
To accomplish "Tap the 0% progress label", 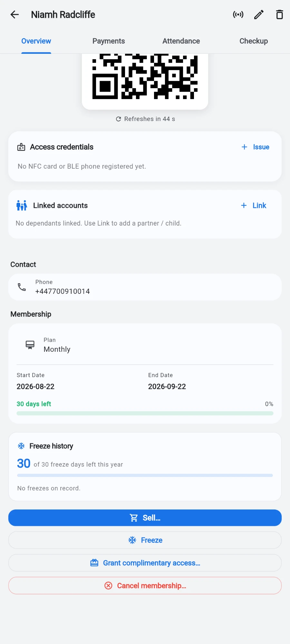I will 269,404.
